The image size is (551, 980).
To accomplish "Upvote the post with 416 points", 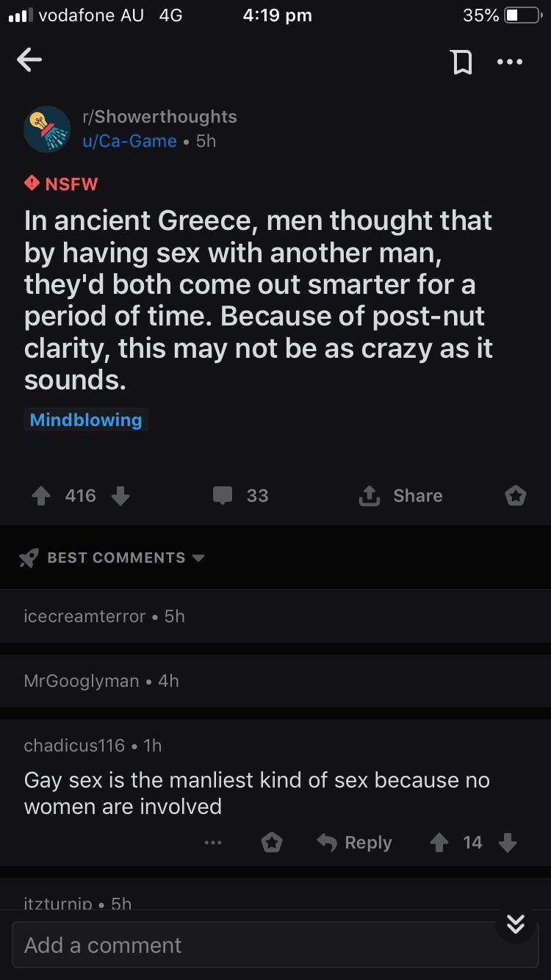I will [x=40, y=497].
